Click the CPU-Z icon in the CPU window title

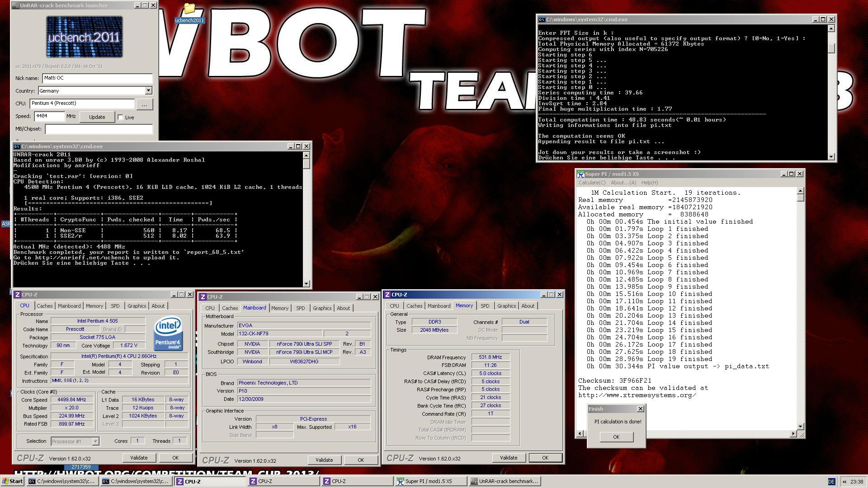(x=18, y=295)
